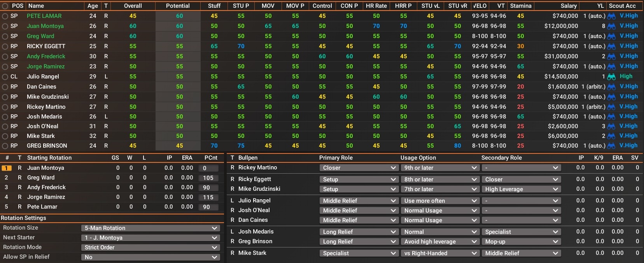Click Juan Montoya's salary $12,000,000
The height and width of the screenshot is (263, 644).
tap(561, 26)
